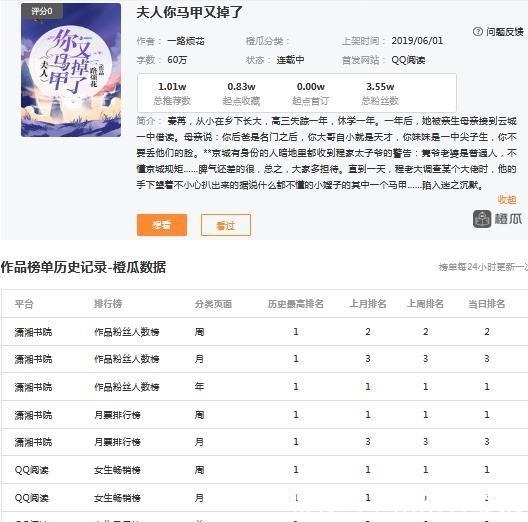This screenshot has height=522, width=528.
Task: Click author name 一路烦花
Action: (186, 41)
